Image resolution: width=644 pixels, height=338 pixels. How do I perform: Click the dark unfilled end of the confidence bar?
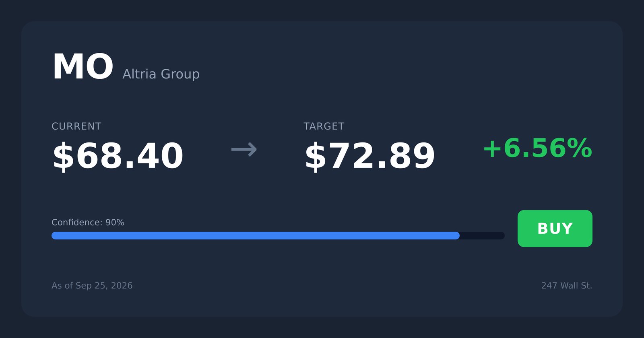[x=482, y=235]
